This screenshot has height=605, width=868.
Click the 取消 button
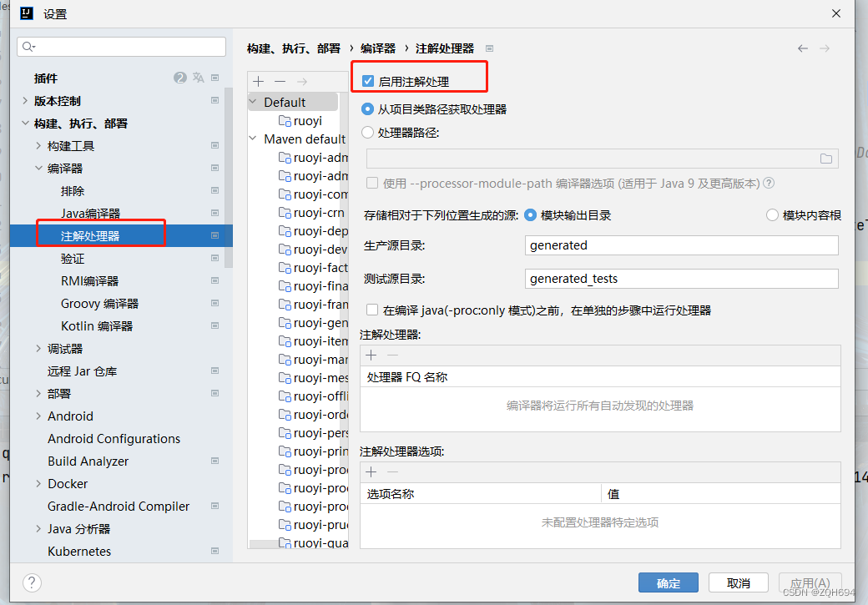tap(738, 583)
